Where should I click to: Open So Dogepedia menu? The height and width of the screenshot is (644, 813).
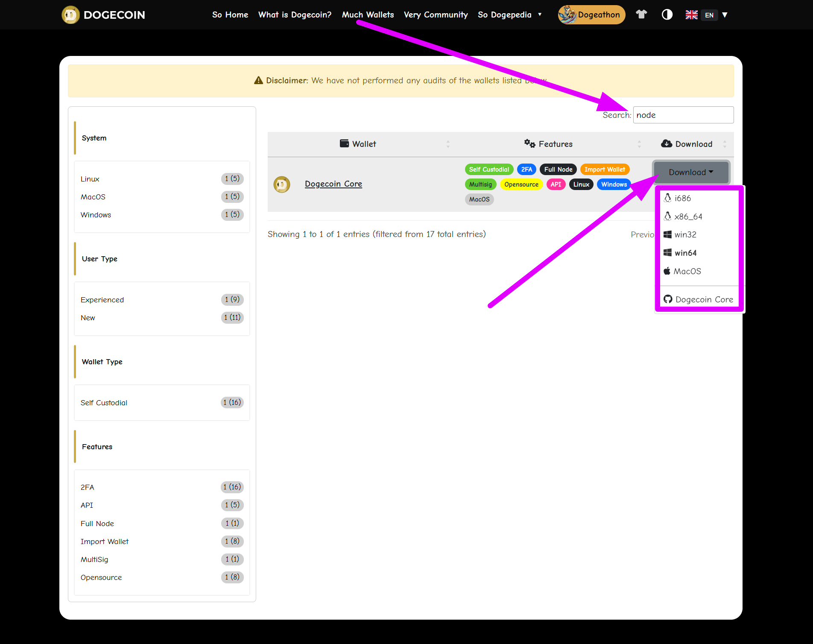coord(505,15)
